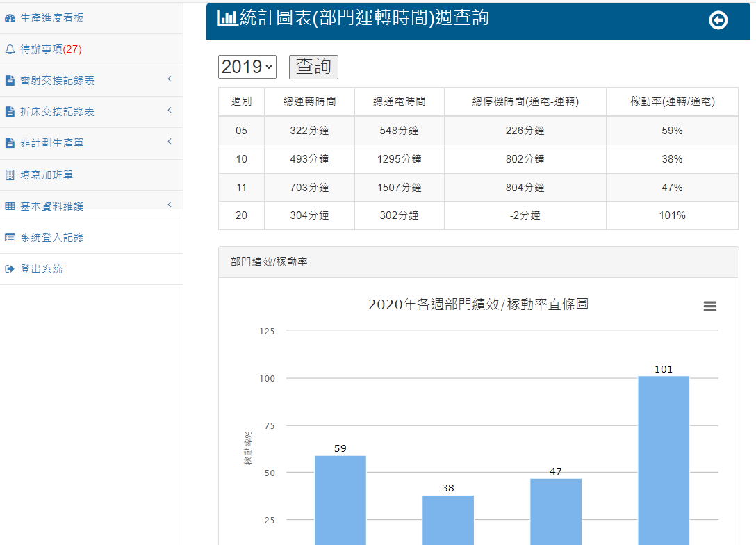Click the 804分鐘 cell

(x=525, y=188)
